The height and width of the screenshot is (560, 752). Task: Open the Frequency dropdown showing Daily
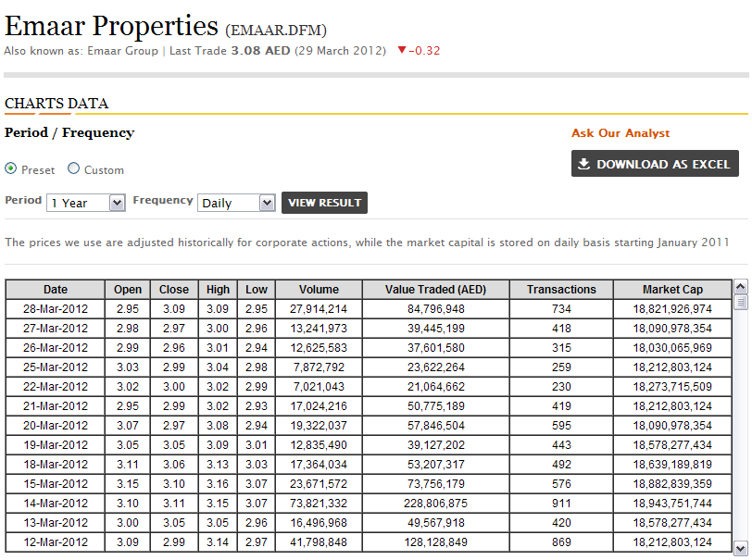236,203
